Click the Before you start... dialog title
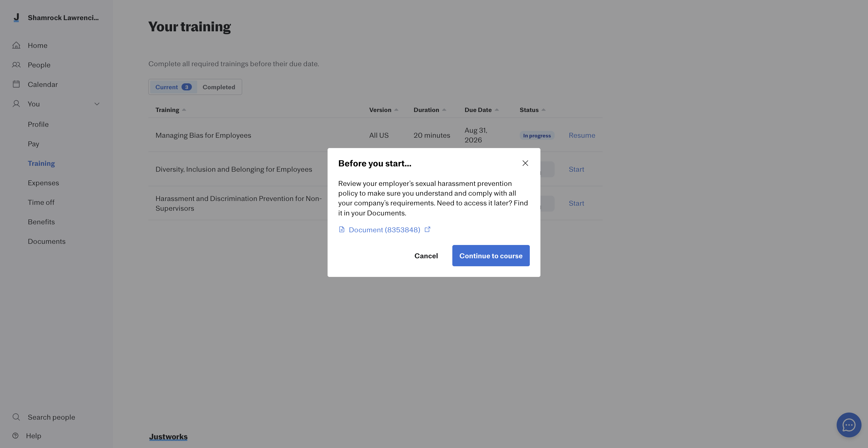 [375, 163]
